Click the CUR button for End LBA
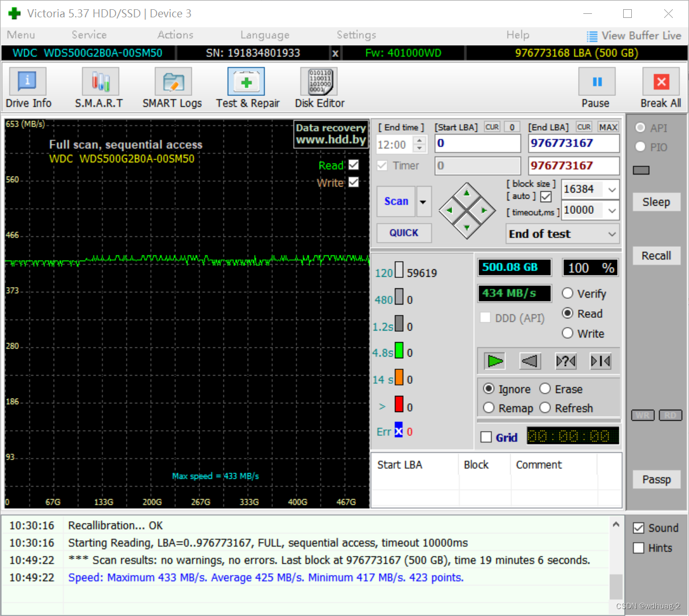 coord(583,127)
